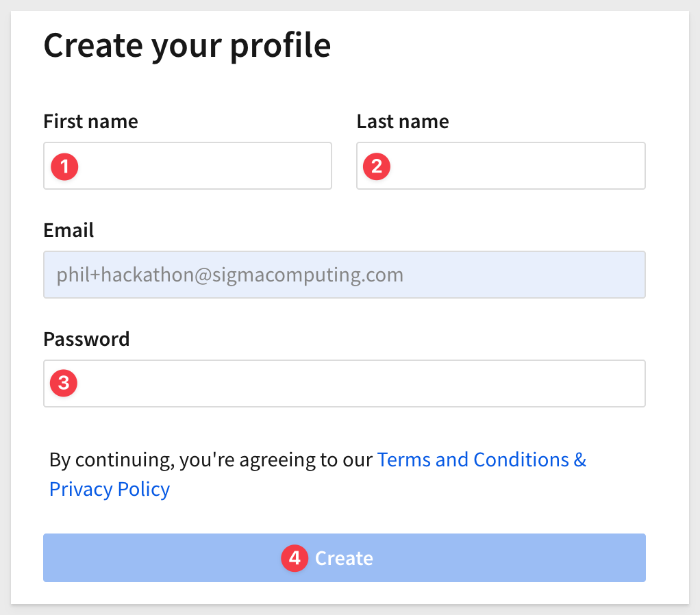This screenshot has width=700, height=615.
Task: Select the Password input field
Action: (345, 384)
